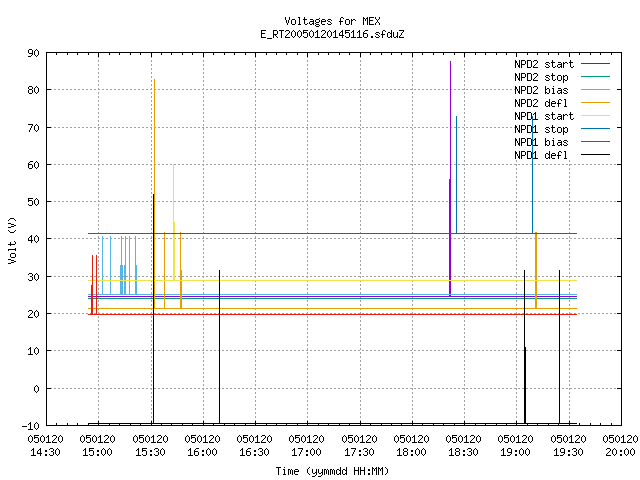The image size is (640, 480).
Task: Click the x-axis tick label 16:00
Action: [x=202, y=452]
